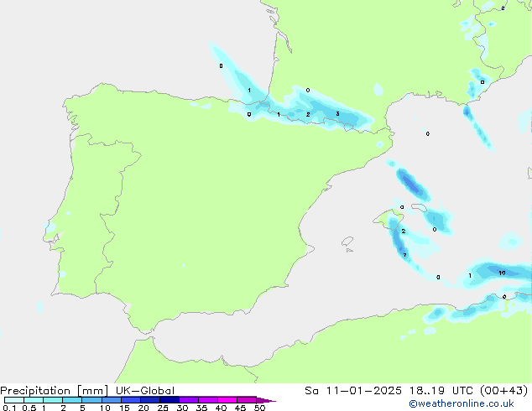Pick the 30–35 mm purple legend swatch
This screenshot has height=411, width=532.
189,400
